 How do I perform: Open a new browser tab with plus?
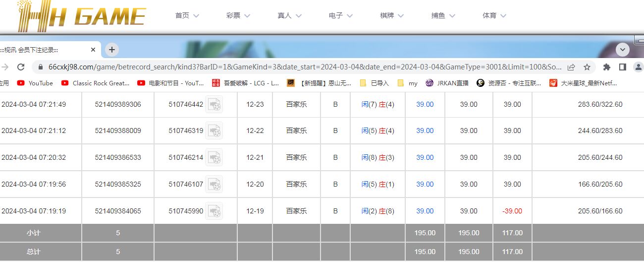click(x=112, y=50)
